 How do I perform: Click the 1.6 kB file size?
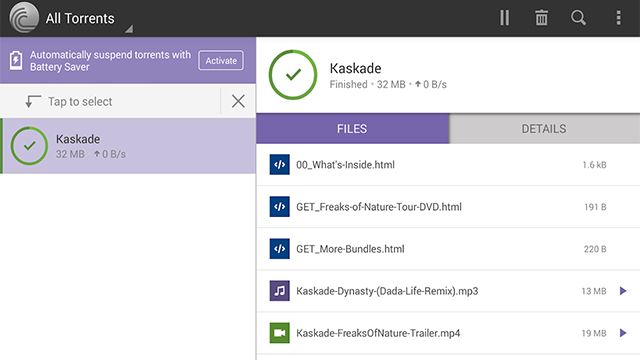click(x=594, y=165)
